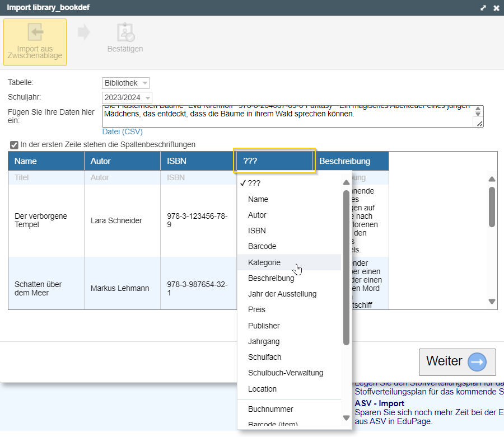
Task: Open the Datei (CSV) link
Action: pyautogui.click(x=122, y=131)
